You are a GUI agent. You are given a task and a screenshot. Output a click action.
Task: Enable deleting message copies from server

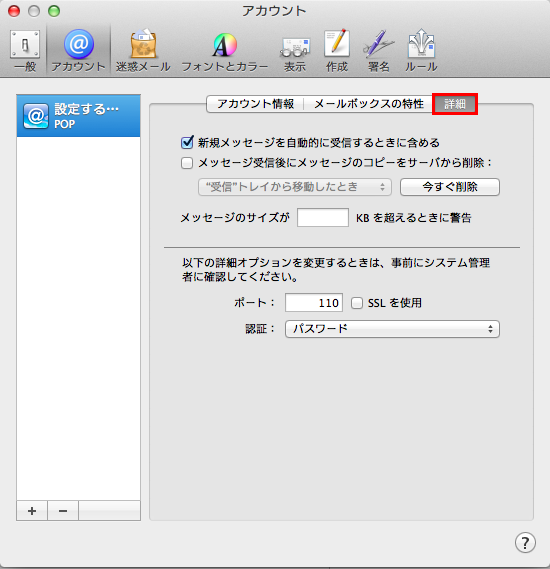pos(187,163)
